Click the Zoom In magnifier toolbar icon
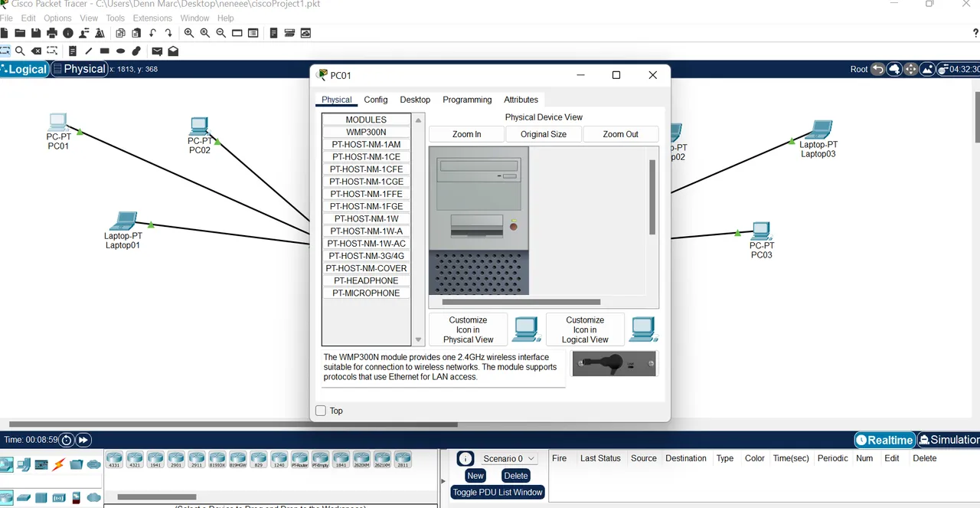Viewport: 980px width, 508px height. [189, 33]
